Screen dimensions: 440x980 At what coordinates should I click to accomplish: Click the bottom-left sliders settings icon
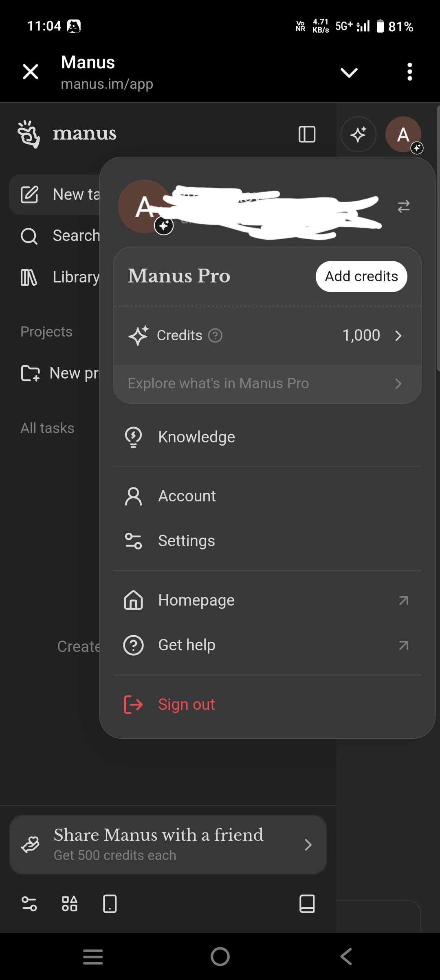coord(29,904)
